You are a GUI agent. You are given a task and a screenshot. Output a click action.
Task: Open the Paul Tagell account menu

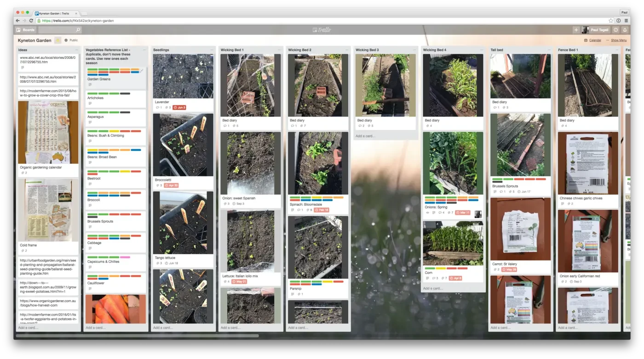[596, 30]
